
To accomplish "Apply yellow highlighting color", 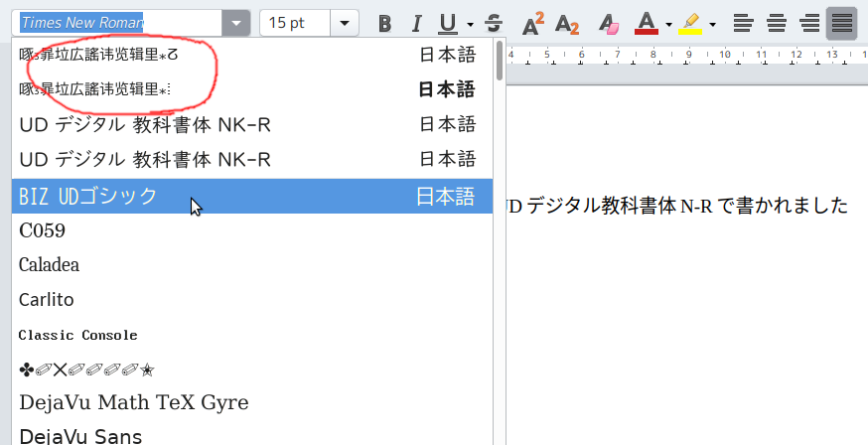I will click(x=690, y=23).
